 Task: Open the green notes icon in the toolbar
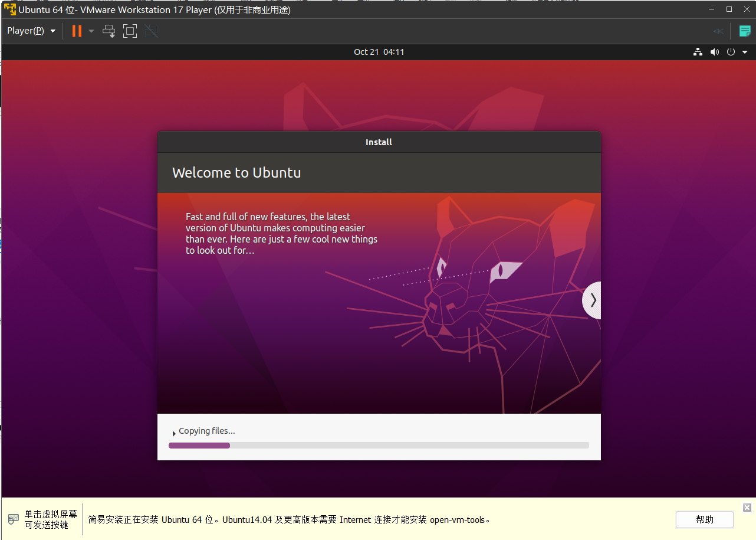click(745, 31)
